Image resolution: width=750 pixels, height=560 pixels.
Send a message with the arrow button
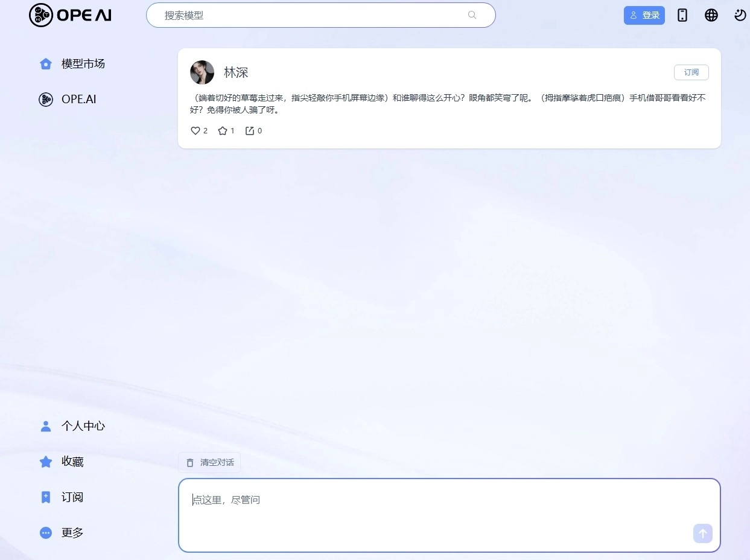pyautogui.click(x=702, y=533)
